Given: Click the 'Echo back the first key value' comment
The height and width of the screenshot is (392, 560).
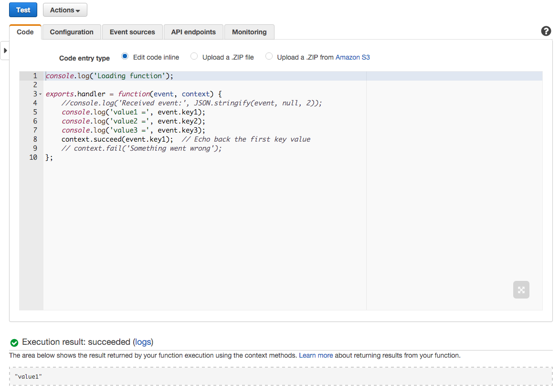Looking at the screenshot, I should pos(246,139).
